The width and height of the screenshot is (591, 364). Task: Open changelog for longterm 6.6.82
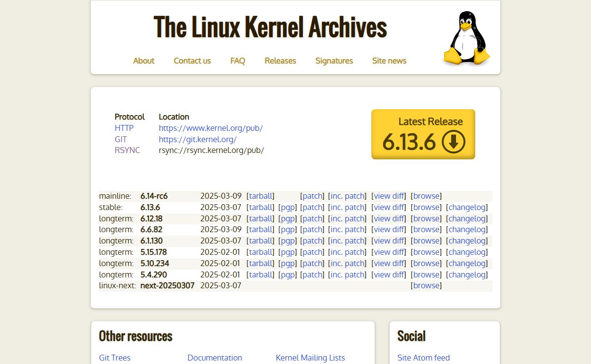click(x=467, y=229)
